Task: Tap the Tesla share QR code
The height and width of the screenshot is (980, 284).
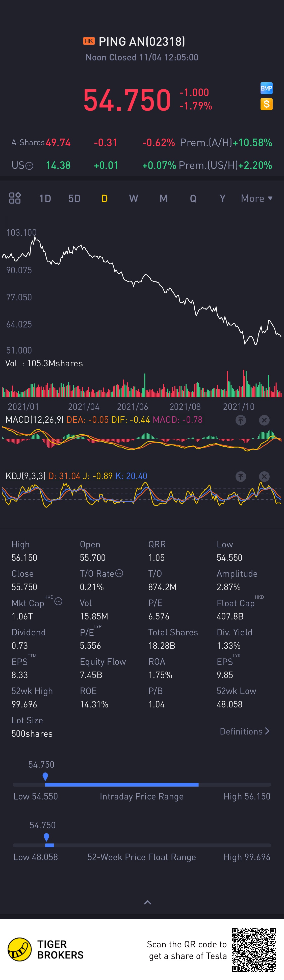Action: click(254, 950)
